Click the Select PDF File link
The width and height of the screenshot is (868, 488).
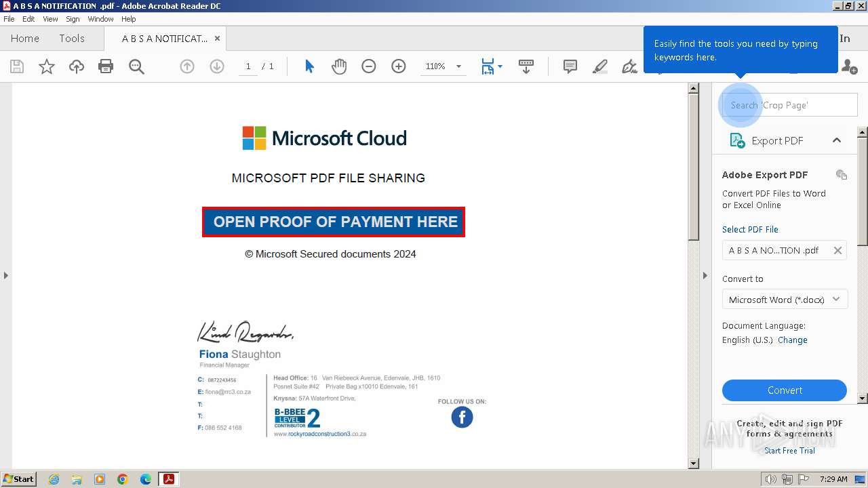[x=750, y=230]
